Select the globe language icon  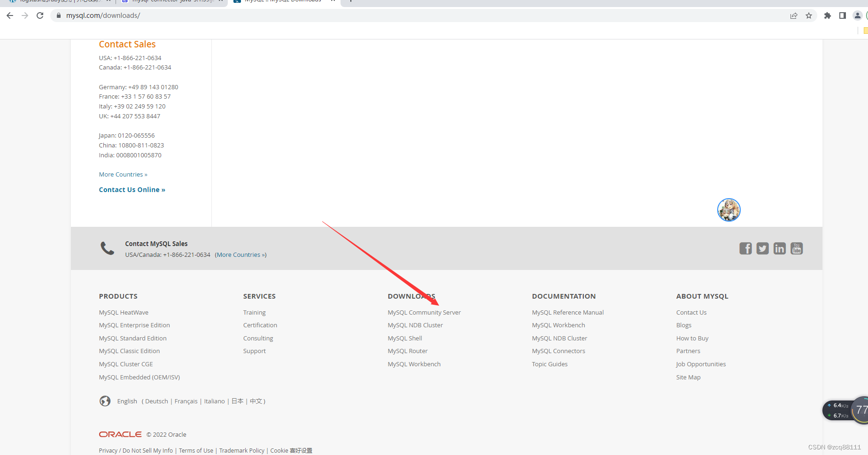tap(105, 401)
